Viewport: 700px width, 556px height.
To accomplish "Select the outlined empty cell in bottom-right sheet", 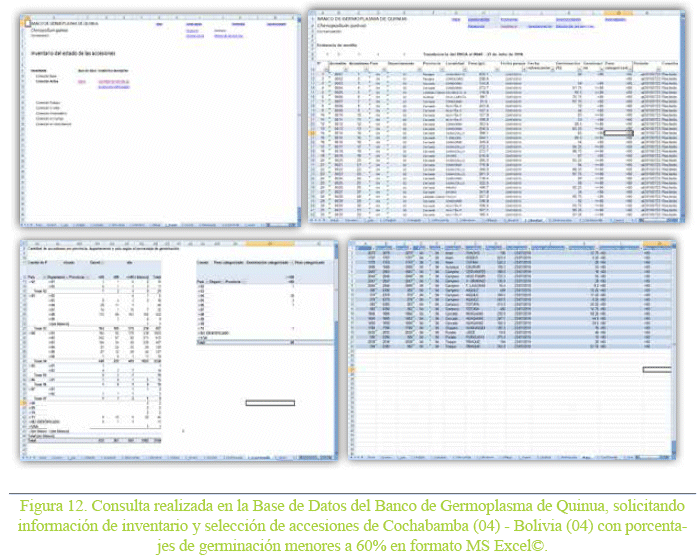I will (656, 369).
